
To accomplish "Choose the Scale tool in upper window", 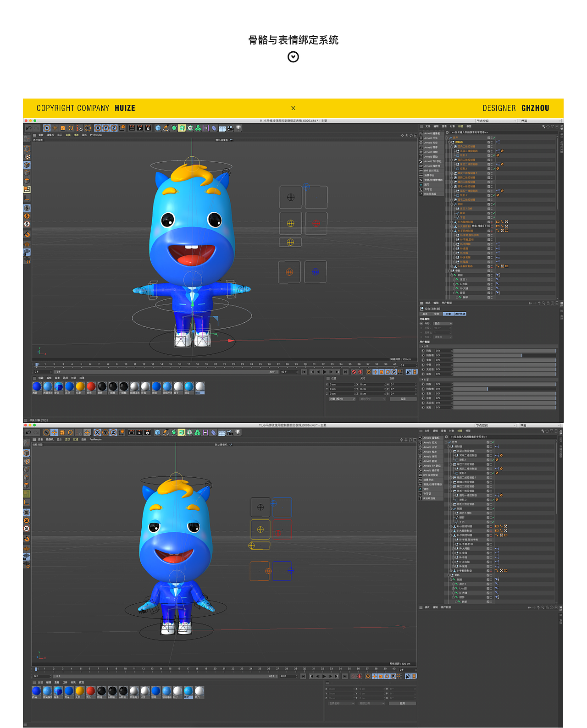I will (63, 128).
